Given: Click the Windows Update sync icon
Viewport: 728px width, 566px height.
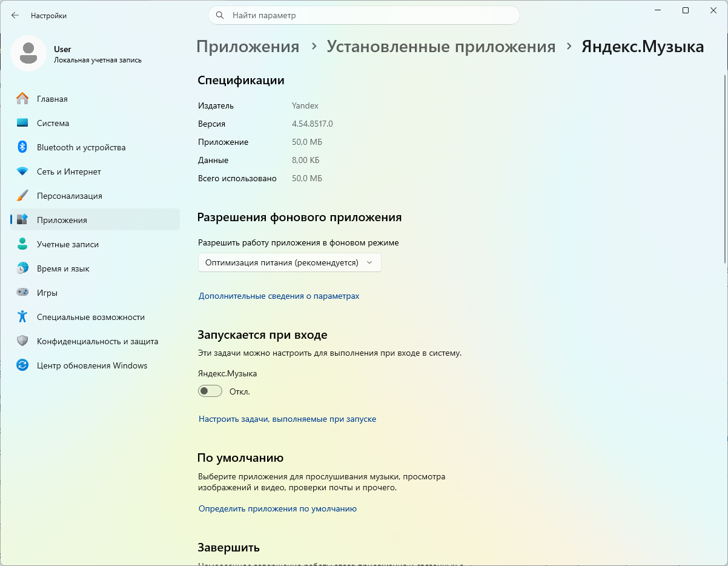Looking at the screenshot, I should tap(22, 365).
